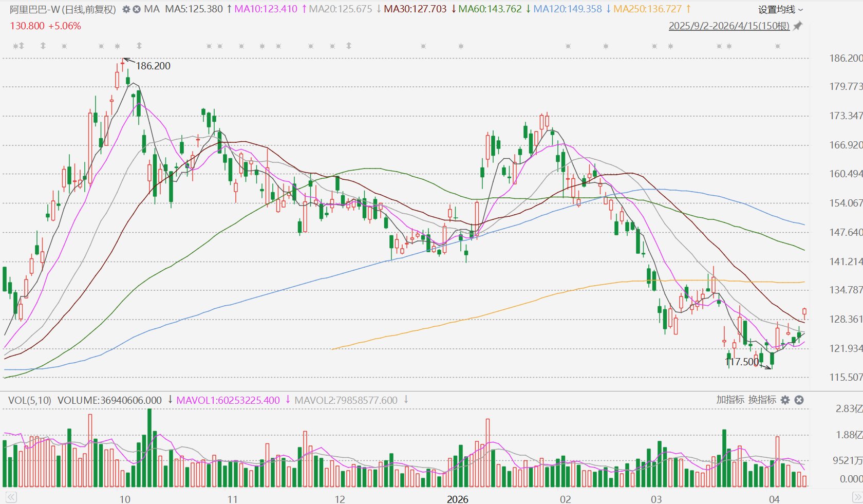Click the 换指标 switch indicator button
863x504 pixels.
tap(762, 400)
